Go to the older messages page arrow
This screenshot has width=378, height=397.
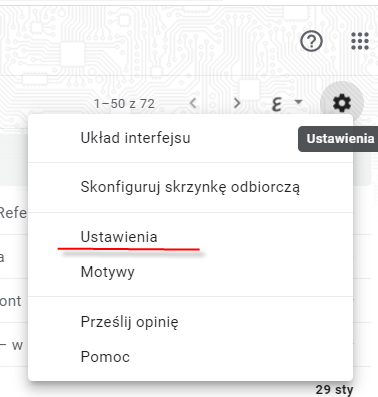tap(237, 103)
